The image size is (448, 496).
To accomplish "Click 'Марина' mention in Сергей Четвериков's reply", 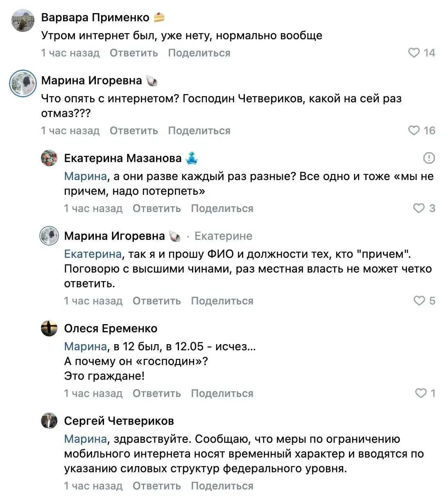I will pyautogui.click(x=85, y=439).
